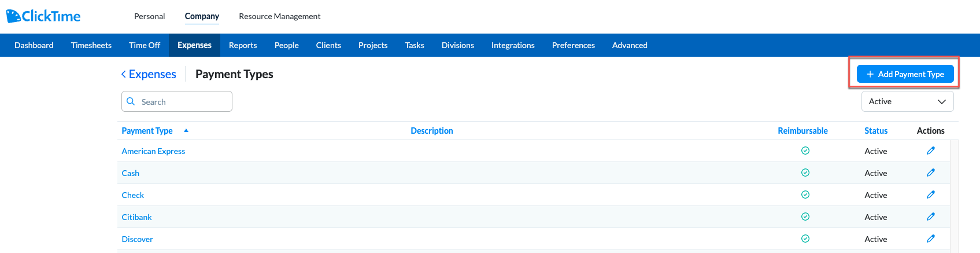Viewport: 980px width, 253px height.
Task: Click Check row reimbursable checkmark icon
Action: click(805, 195)
